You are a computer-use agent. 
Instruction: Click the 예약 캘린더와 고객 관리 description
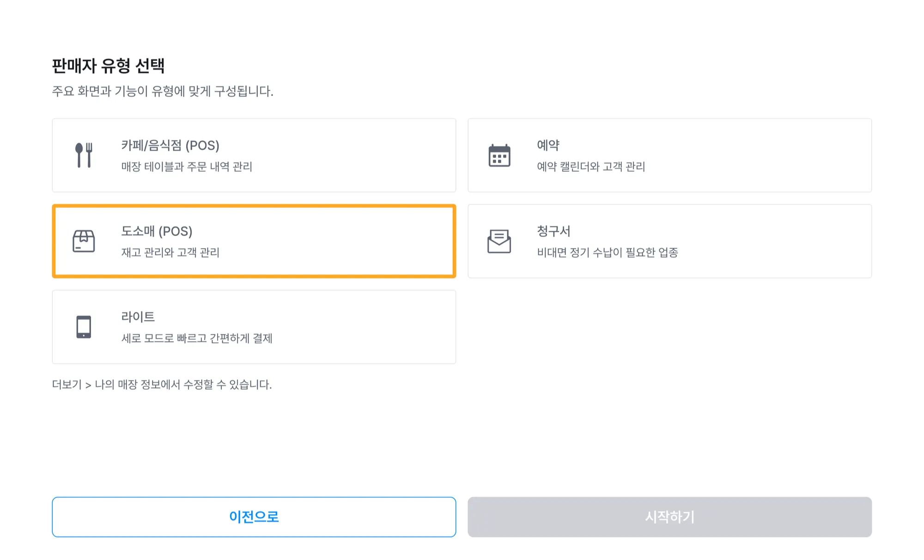click(x=591, y=167)
